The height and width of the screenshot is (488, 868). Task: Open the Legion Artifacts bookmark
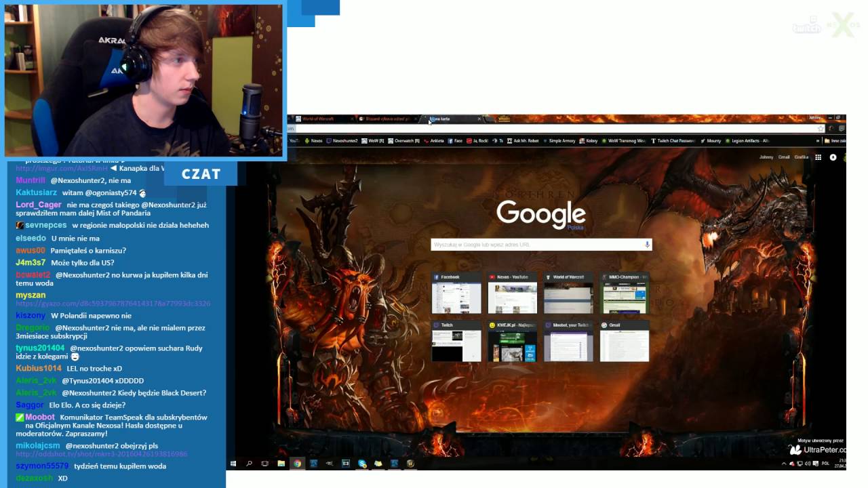(x=747, y=141)
